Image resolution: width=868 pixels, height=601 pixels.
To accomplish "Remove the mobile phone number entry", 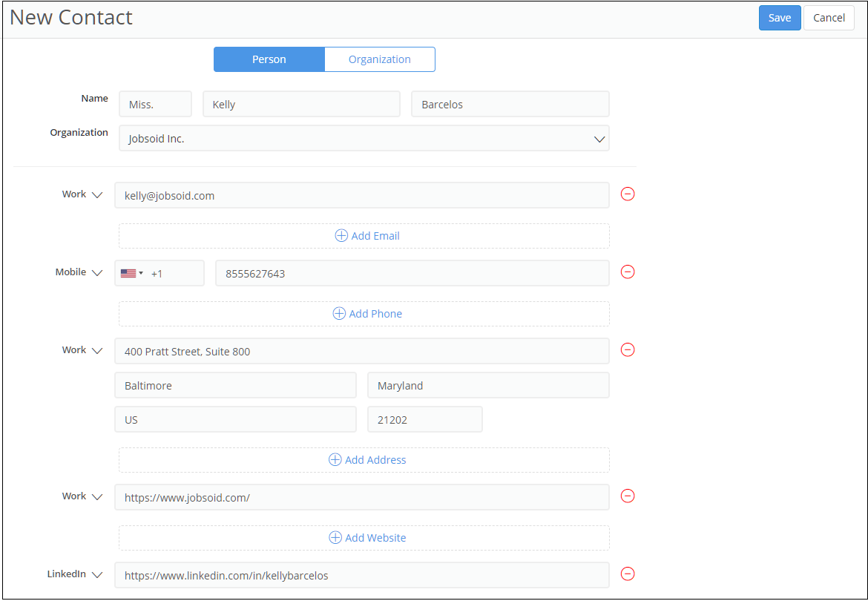I will click(628, 272).
